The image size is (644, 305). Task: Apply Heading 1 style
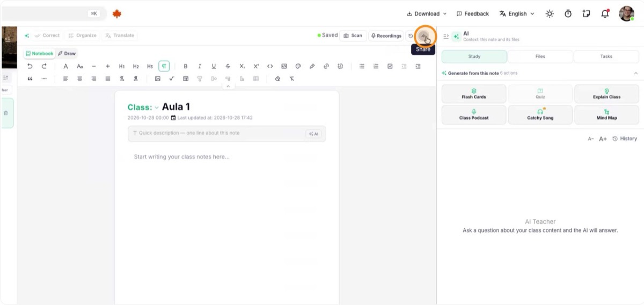coord(122,66)
